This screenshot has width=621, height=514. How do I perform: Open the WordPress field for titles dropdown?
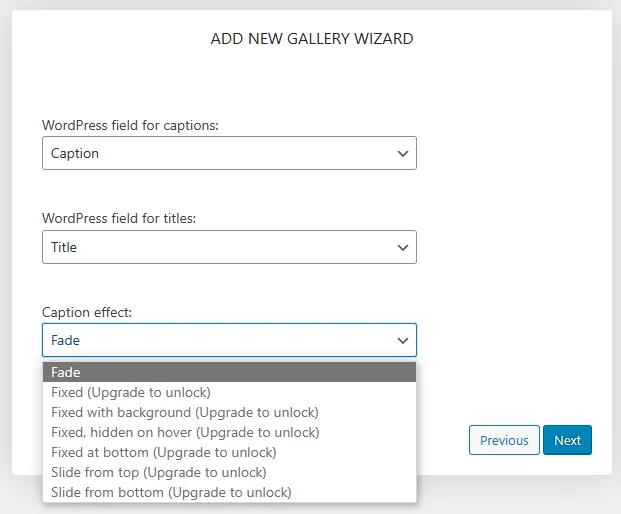228,247
